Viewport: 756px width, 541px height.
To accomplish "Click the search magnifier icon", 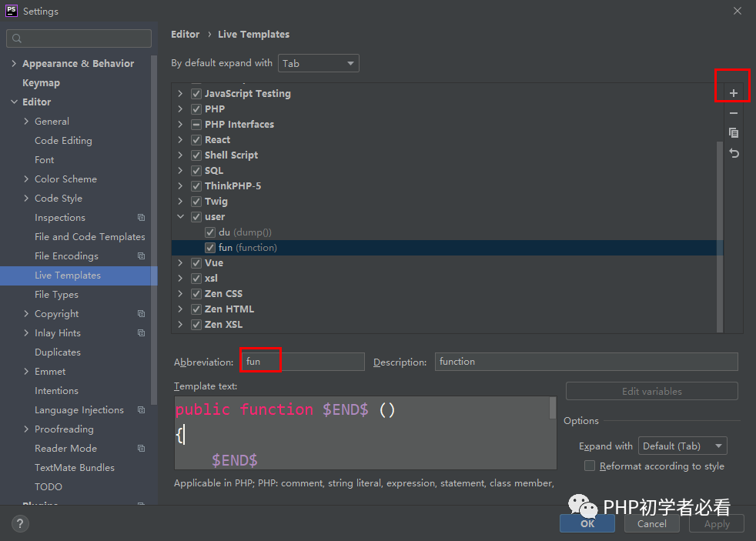I will (x=17, y=38).
